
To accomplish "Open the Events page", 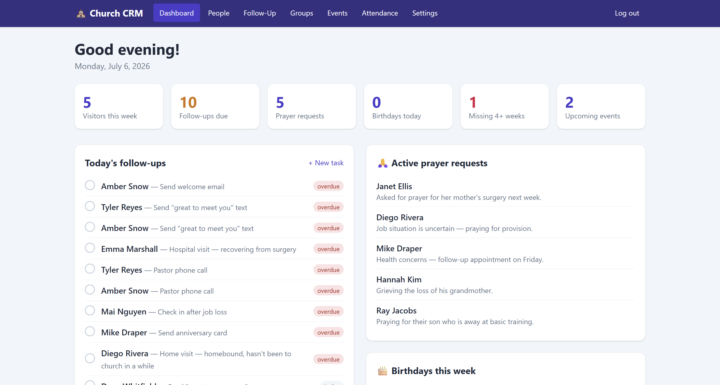I will [x=338, y=13].
